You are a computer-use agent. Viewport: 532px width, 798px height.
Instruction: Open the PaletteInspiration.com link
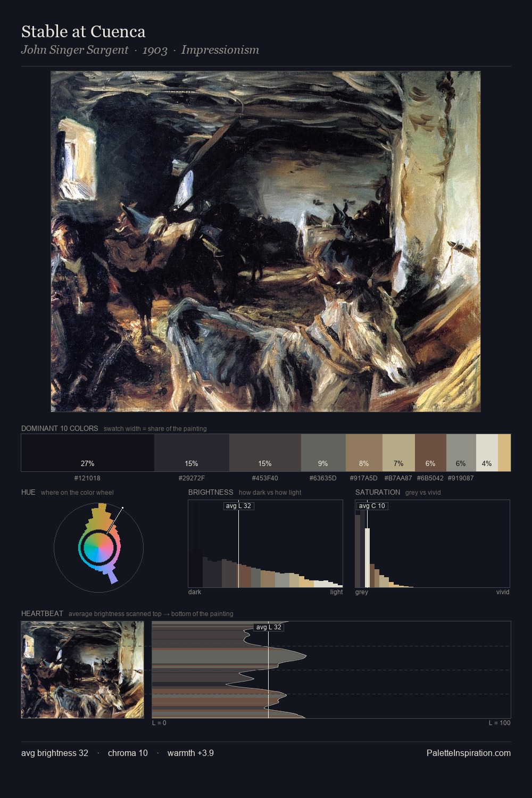[x=469, y=753]
